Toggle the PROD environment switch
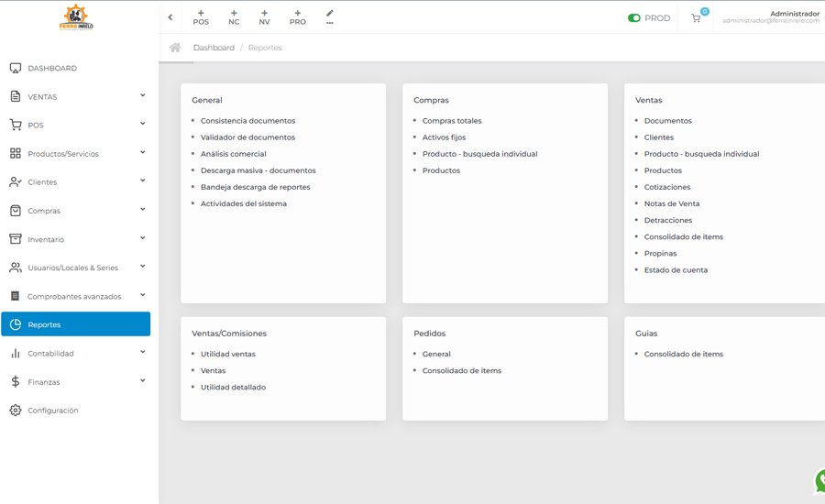825x504 pixels. point(633,18)
